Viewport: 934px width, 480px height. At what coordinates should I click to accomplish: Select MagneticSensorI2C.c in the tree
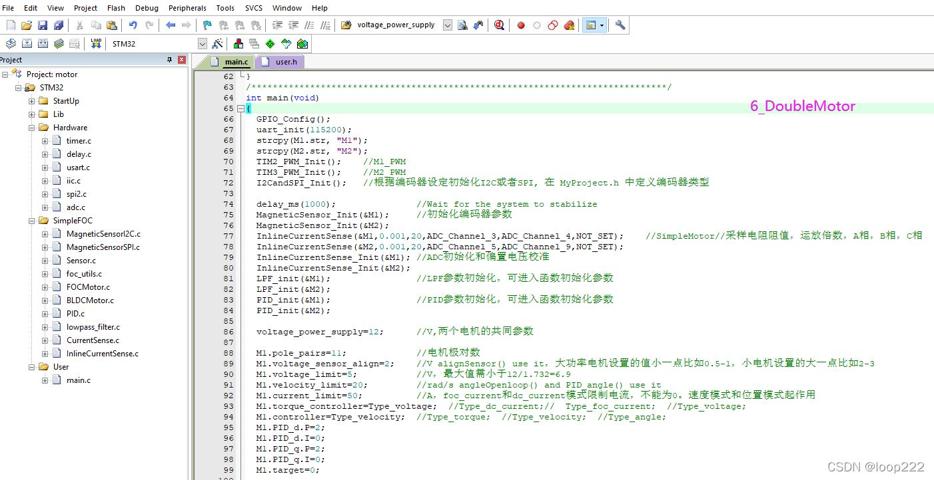coord(104,234)
